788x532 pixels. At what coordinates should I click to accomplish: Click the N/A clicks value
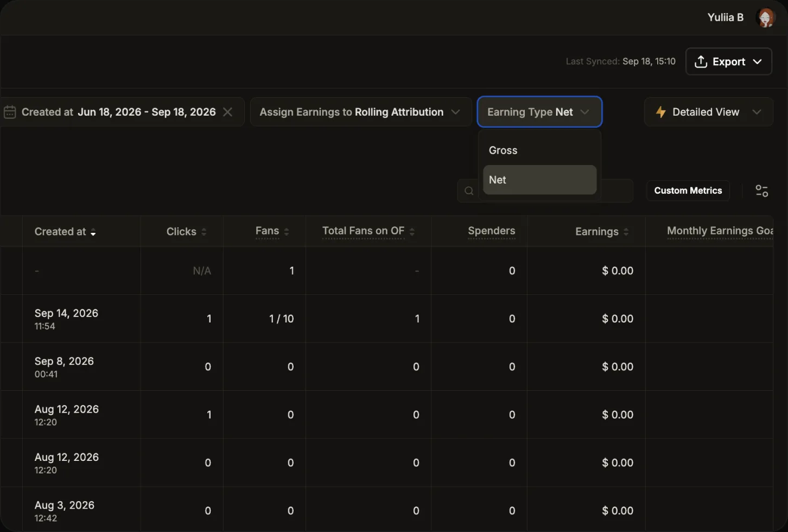[202, 271]
